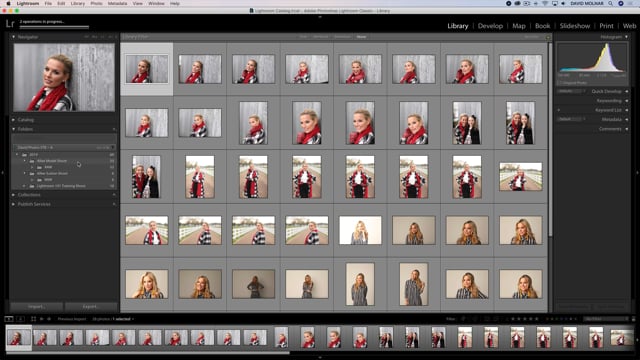This screenshot has width=640, height=360.
Task: Collapse the Navigator panel
Action: pos(13,37)
